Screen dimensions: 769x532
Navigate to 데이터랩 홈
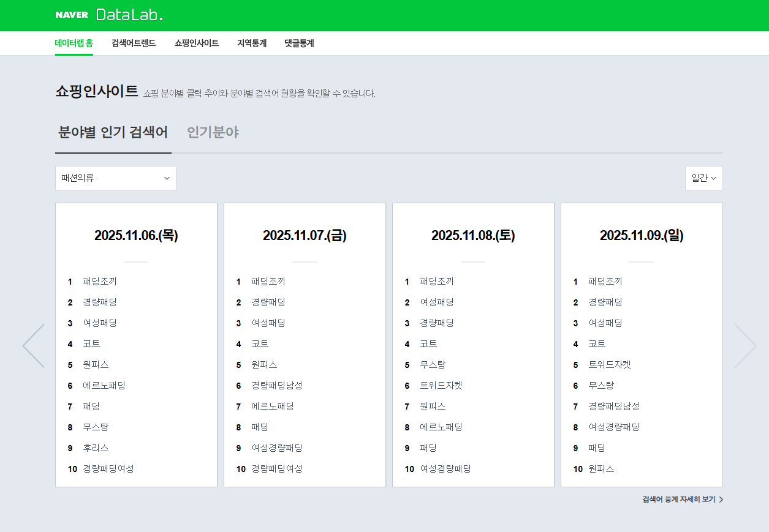tap(74, 43)
